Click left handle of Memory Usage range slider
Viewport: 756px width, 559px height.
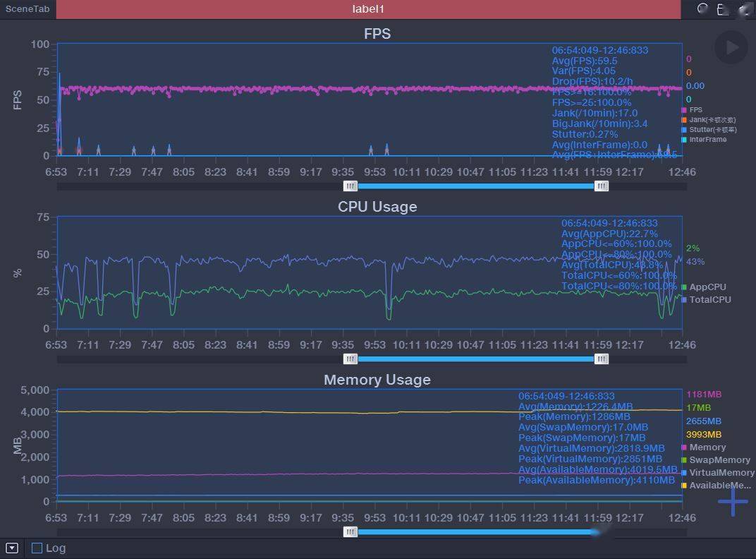click(x=350, y=532)
